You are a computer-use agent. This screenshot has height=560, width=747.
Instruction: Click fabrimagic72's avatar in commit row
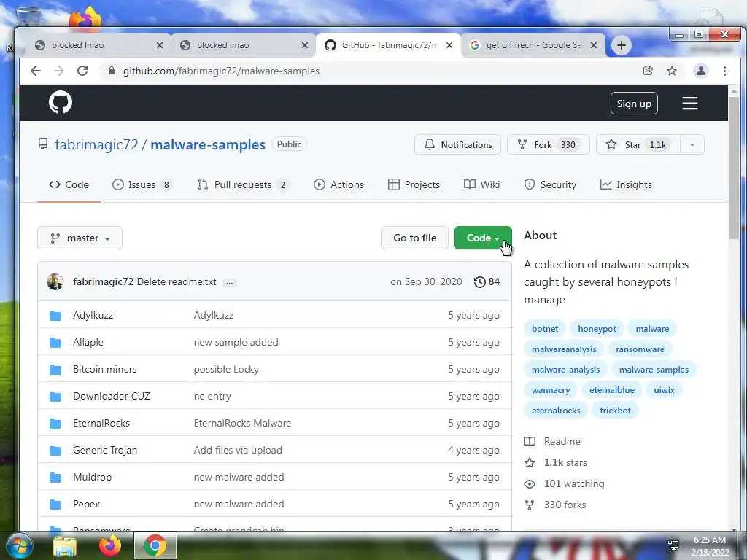click(55, 281)
